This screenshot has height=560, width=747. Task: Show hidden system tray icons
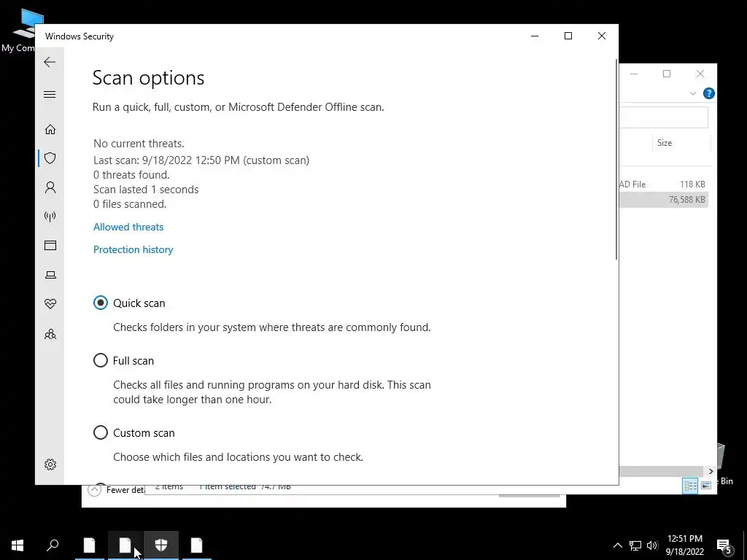[617, 545]
